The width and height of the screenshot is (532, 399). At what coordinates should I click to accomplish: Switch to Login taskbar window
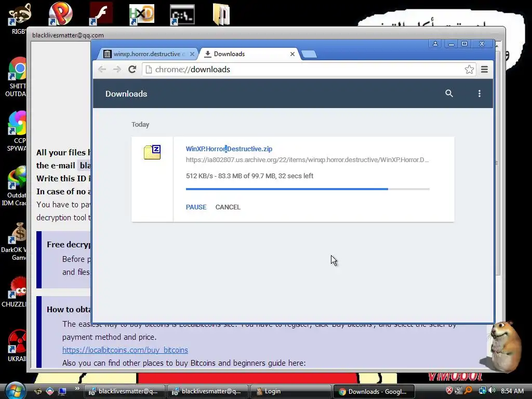coord(290,391)
